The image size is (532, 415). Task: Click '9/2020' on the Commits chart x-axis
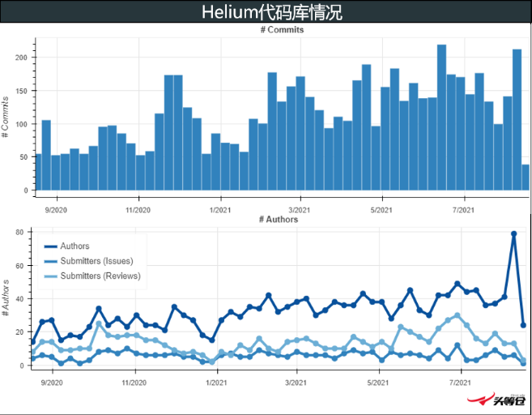point(56,210)
